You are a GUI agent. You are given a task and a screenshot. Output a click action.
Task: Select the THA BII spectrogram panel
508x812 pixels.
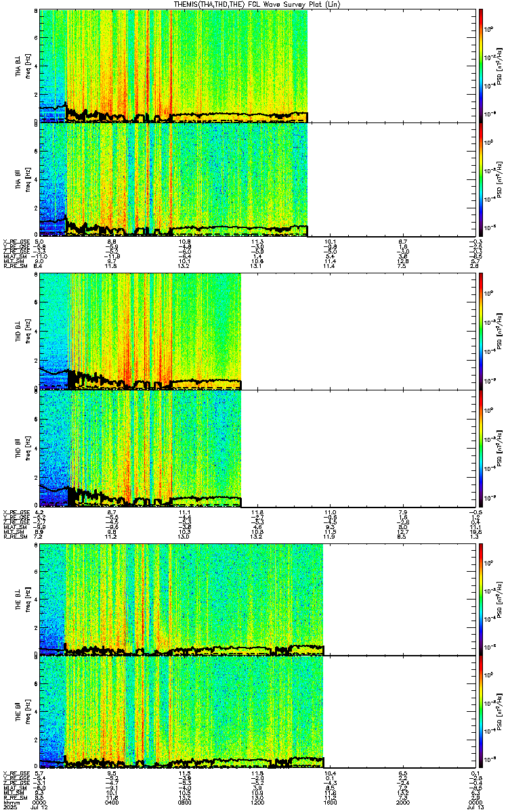[257, 179]
